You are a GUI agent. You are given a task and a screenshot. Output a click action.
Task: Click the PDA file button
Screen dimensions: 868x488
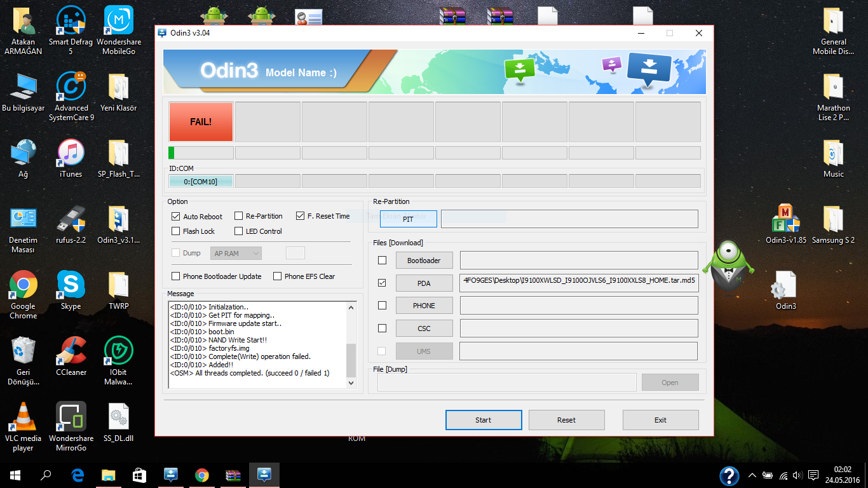[x=424, y=283]
